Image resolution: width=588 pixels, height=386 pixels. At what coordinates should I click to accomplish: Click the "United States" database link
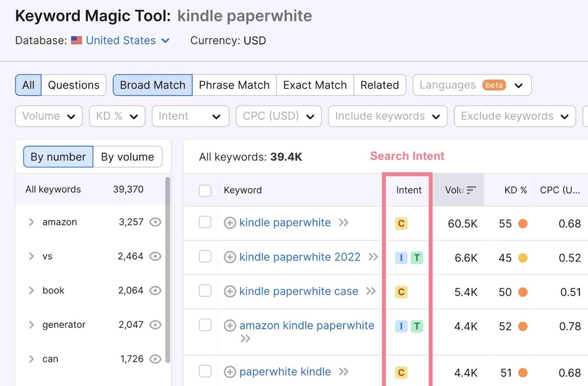click(x=120, y=40)
